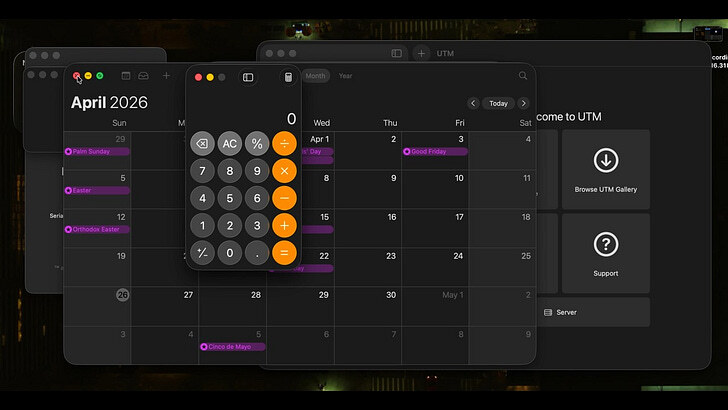This screenshot has width=728, height=410.
Task: Open the Calendar search magnifier
Action: (x=523, y=75)
